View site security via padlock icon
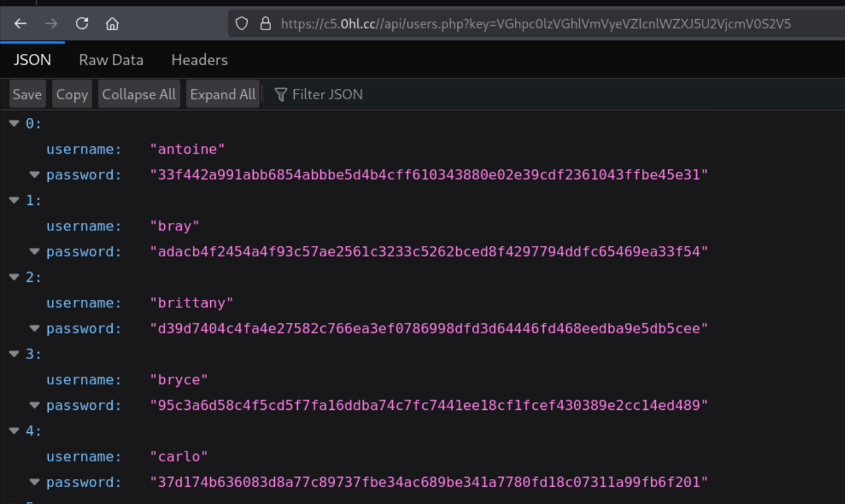The image size is (845, 504). click(265, 24)
